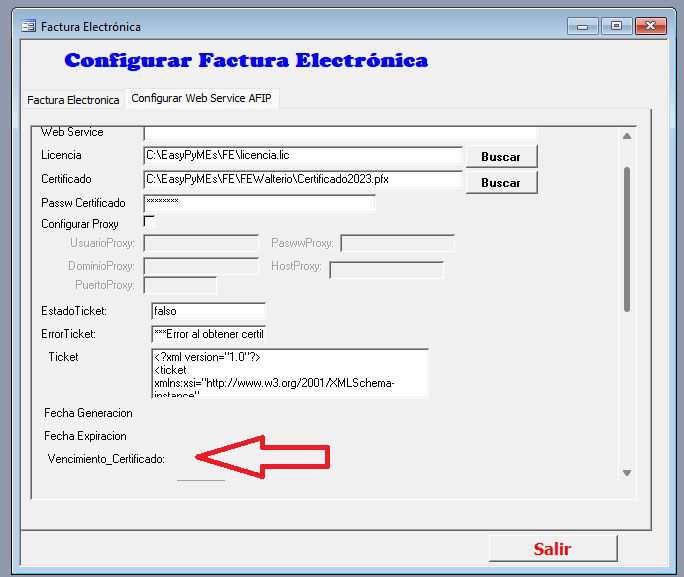The width and height of the screenshot is (684, 577).
Task: Click the Licencia file path field
Action: click(302, 155)
